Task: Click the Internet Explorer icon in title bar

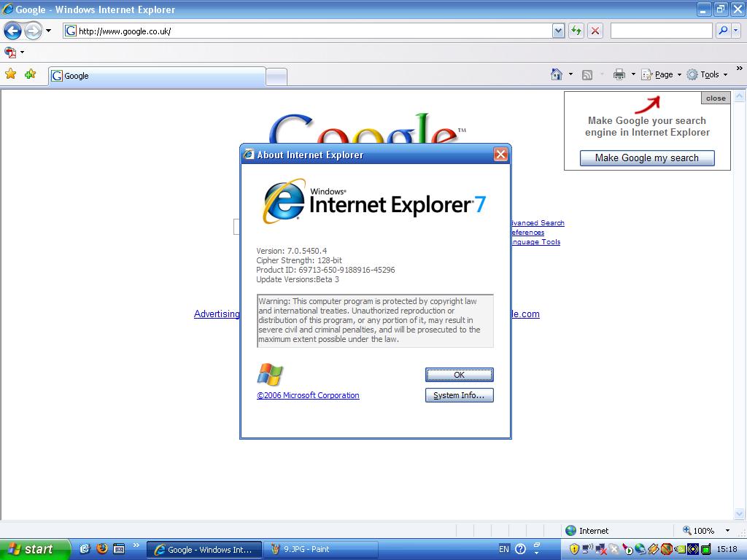Action: coord(7,9)
